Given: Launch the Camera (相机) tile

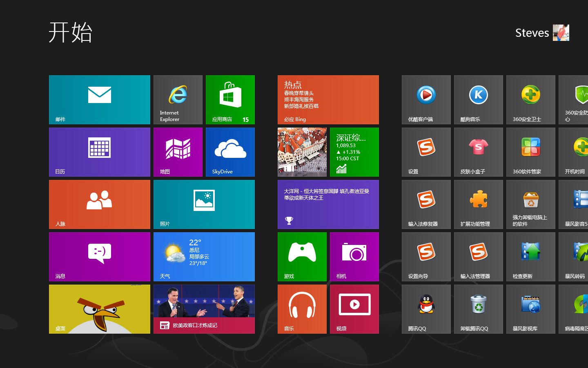Looking at the screenshot, I should pyautogui.click(x=354, y=257).
